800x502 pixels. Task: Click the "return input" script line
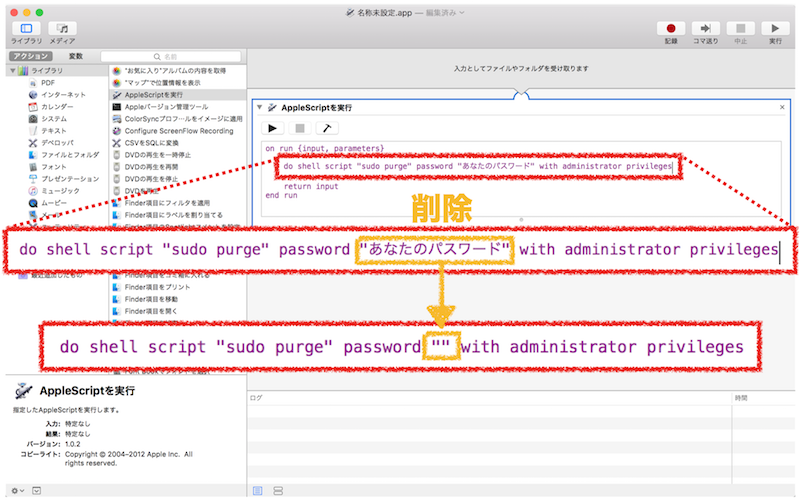[x=311, y=187]
